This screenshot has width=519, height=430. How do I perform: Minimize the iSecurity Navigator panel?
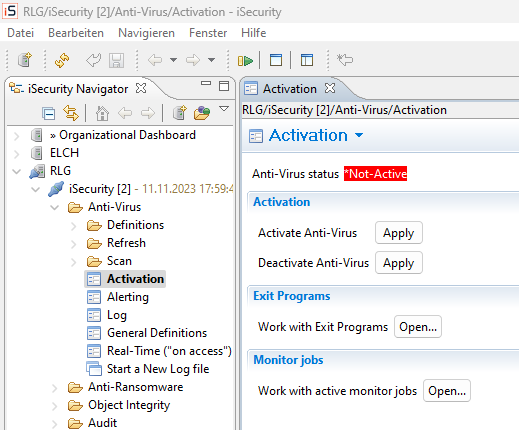pyautogui.click(x=206, y=83)
